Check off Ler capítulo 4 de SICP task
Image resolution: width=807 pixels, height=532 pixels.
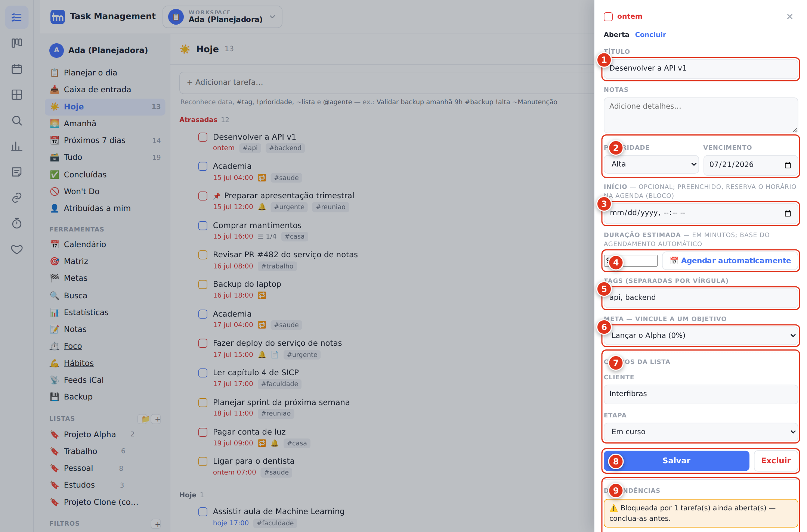tap(203, 373)
